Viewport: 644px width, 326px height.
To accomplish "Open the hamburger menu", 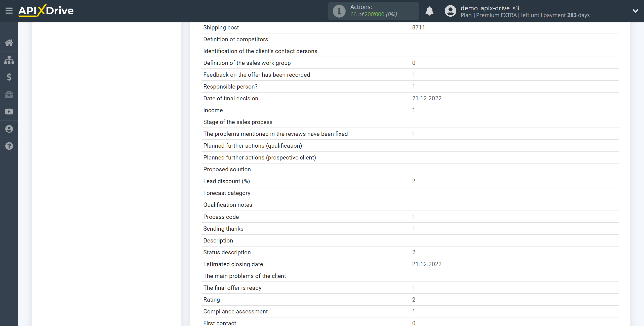I will point(9,11).
